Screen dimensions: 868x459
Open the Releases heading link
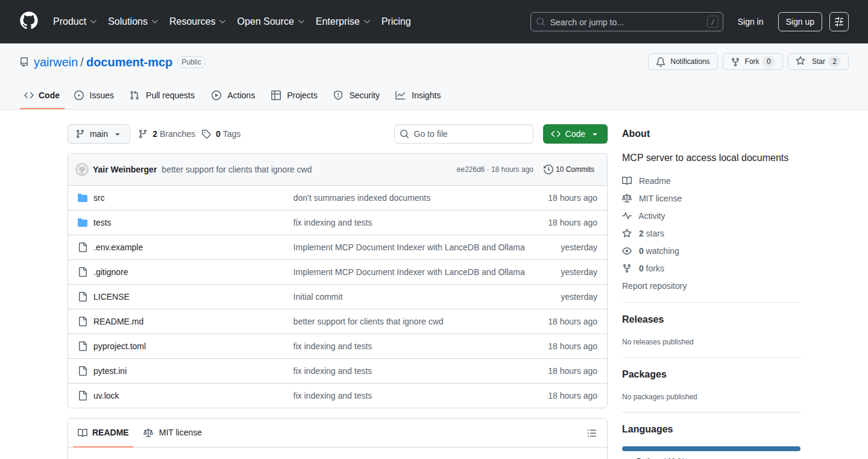tap(643, 319)
